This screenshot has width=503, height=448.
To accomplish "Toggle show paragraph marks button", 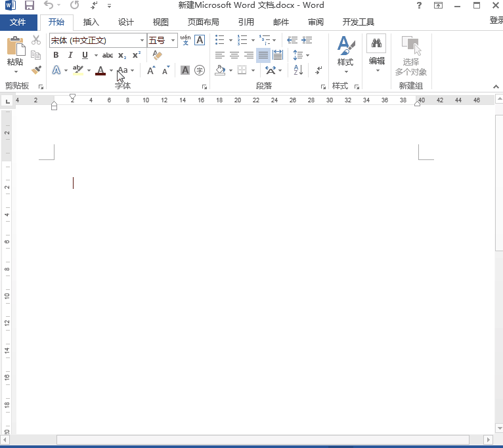I will 318,70.
